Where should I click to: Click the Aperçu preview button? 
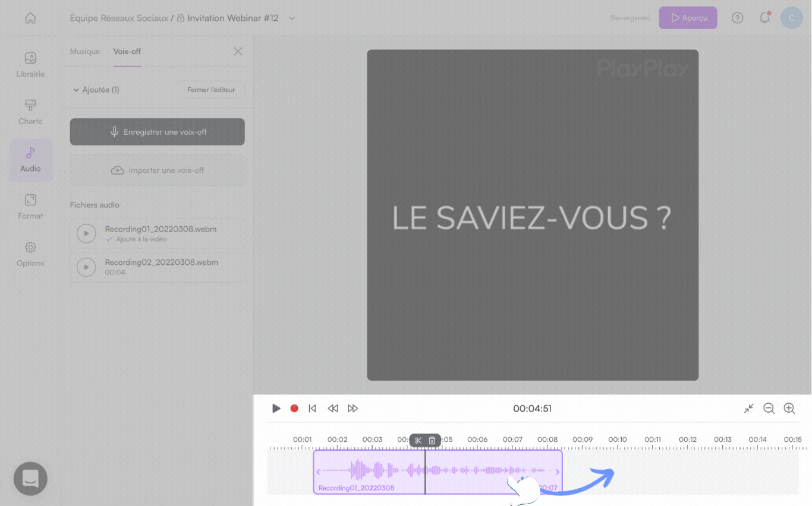pos(688,18)
